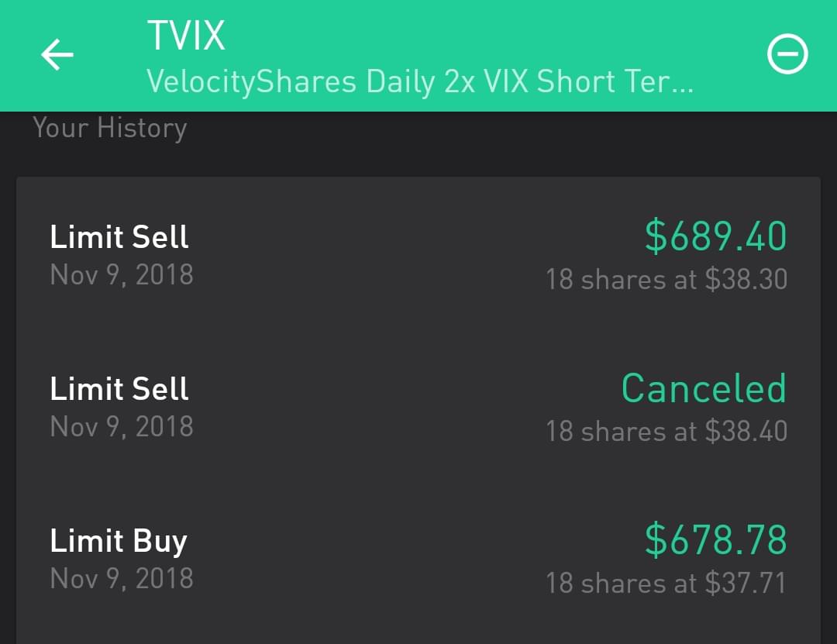Tap the date under the Limit Buy order
This screenshot has width=837, height=644.
(122, 578)
